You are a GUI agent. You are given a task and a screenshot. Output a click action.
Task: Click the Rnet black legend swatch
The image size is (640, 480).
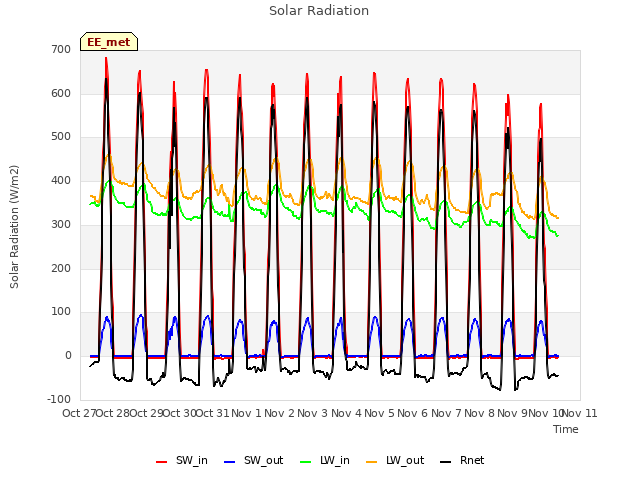[x=446, y=462]
